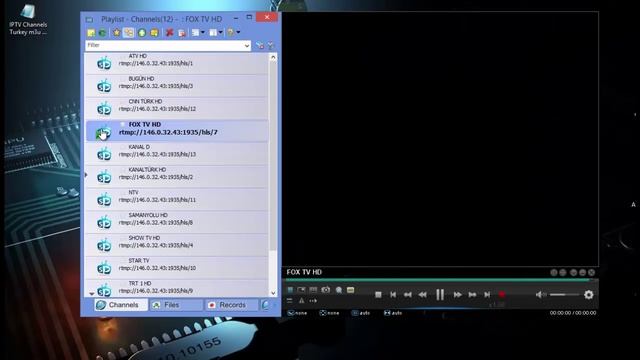
Task: Click the filter options icon beside Filter box
Action: pos(260,46)
